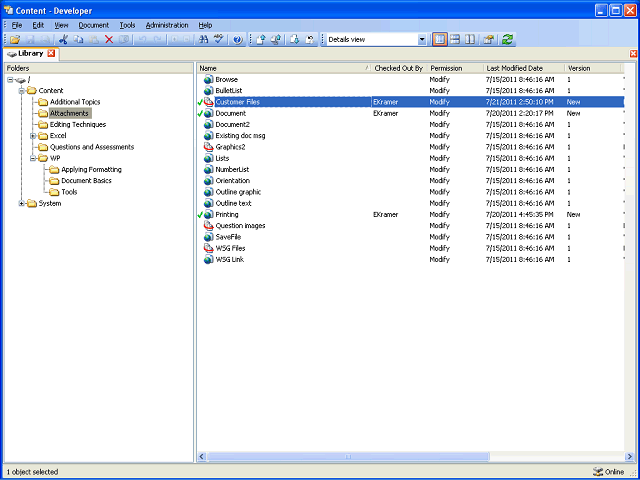The height and width of the screenshot is (480, 640).
Task: Open the View menu
Action: pos(62,25)
